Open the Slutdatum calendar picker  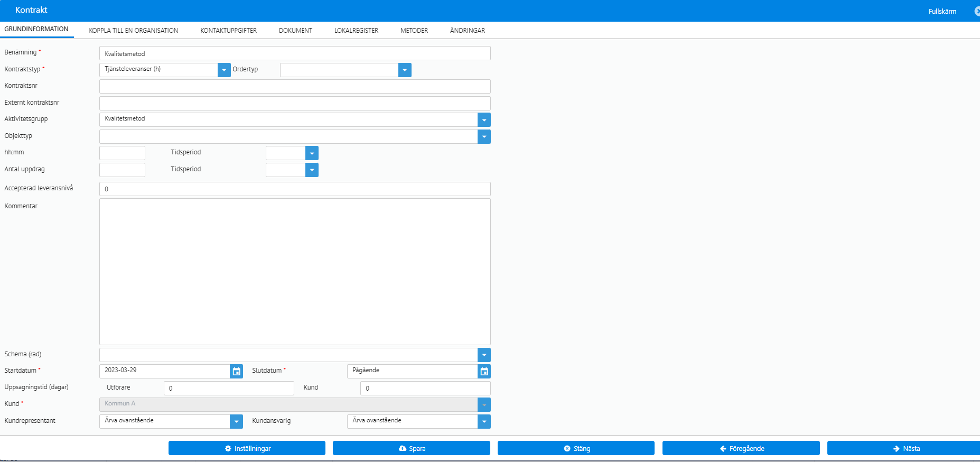484,372
